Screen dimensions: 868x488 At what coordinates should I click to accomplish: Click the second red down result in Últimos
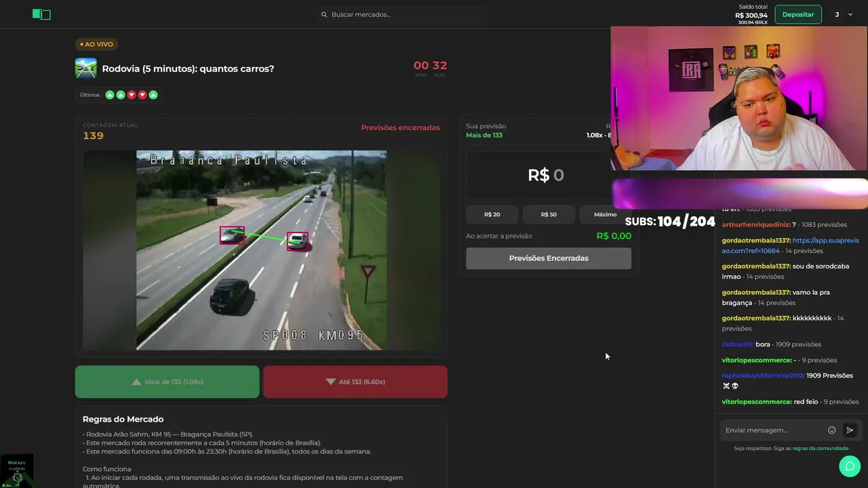[142, 95]
